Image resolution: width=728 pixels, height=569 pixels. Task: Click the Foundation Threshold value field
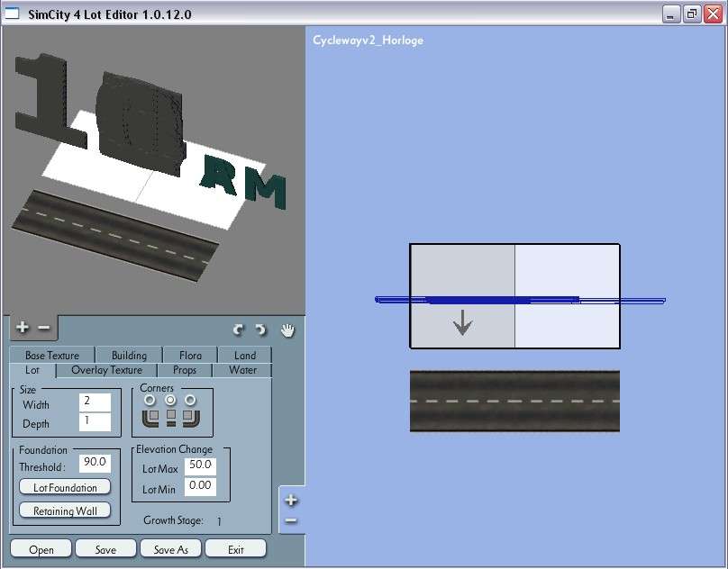[94, 463]
